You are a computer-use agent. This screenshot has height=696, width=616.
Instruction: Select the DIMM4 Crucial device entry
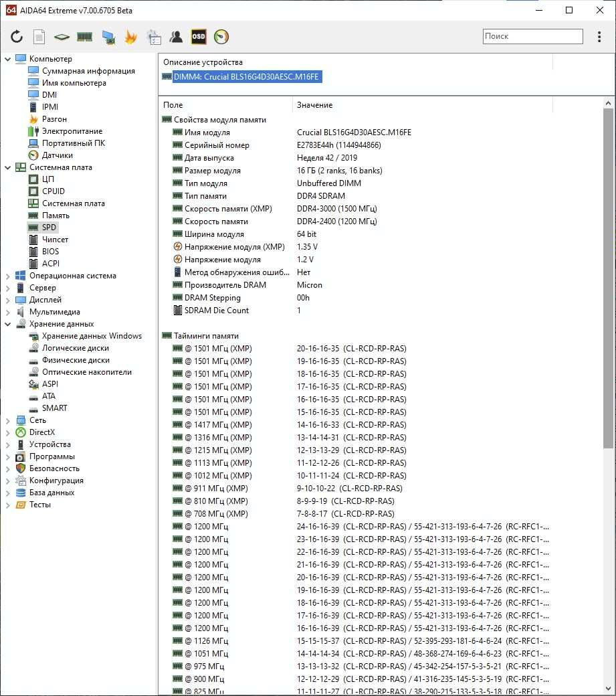[246, 77]
